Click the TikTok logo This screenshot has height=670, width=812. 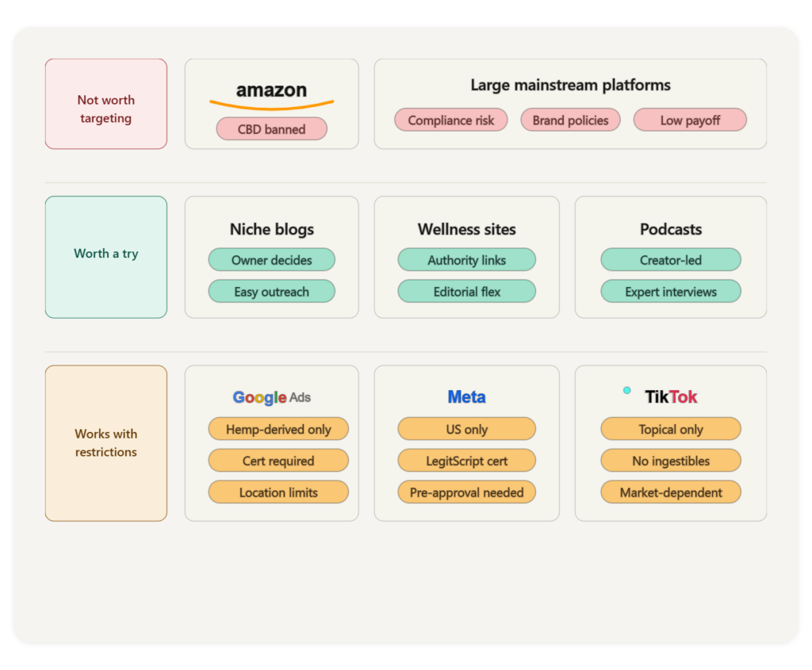coord(671,397)
